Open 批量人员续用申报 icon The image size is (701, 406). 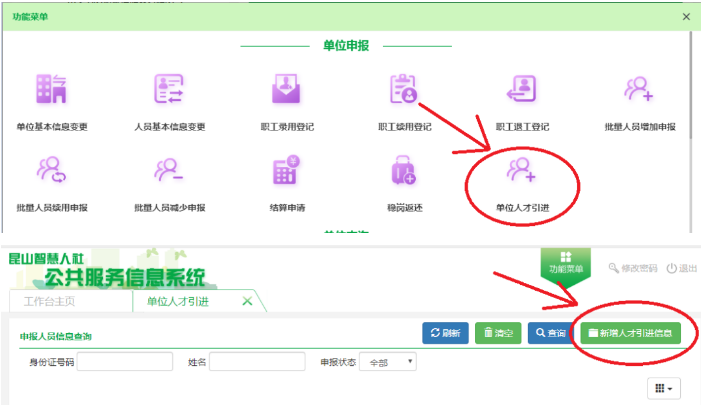[51, 169]
